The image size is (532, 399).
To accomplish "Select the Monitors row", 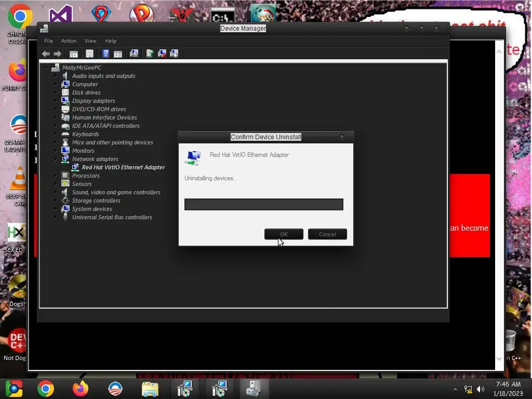I will (83, 151).
